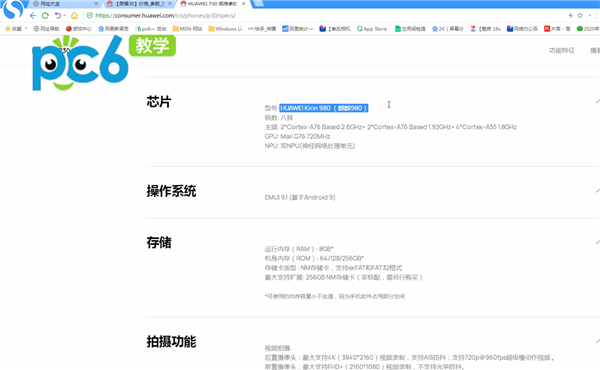Click the GPU: Mali G76 720MHz line
Screen dimensions: 600x370
click(x=297, y=137)
